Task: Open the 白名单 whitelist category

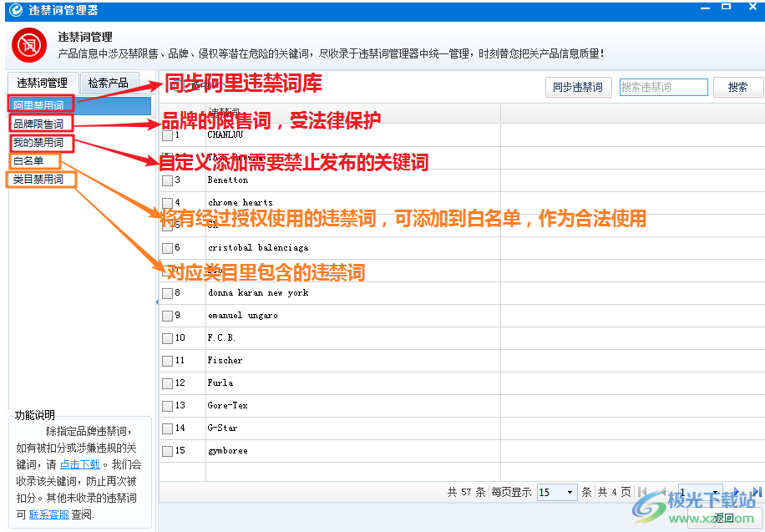Action: click(x=28, y=160)
